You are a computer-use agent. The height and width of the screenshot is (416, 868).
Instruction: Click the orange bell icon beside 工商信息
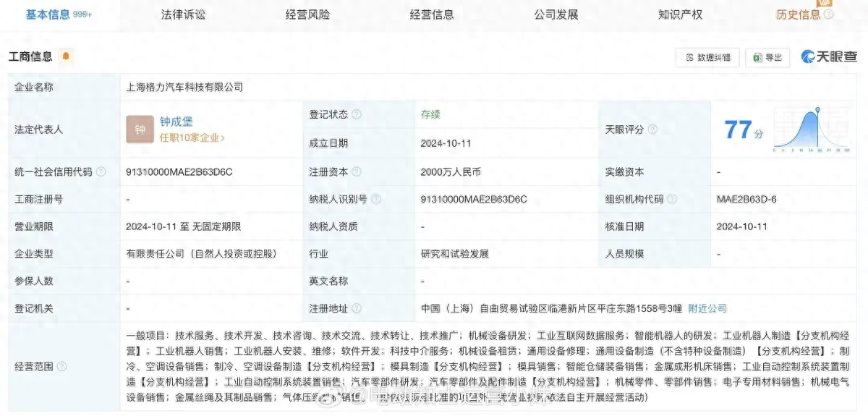[x=67, y=56]
